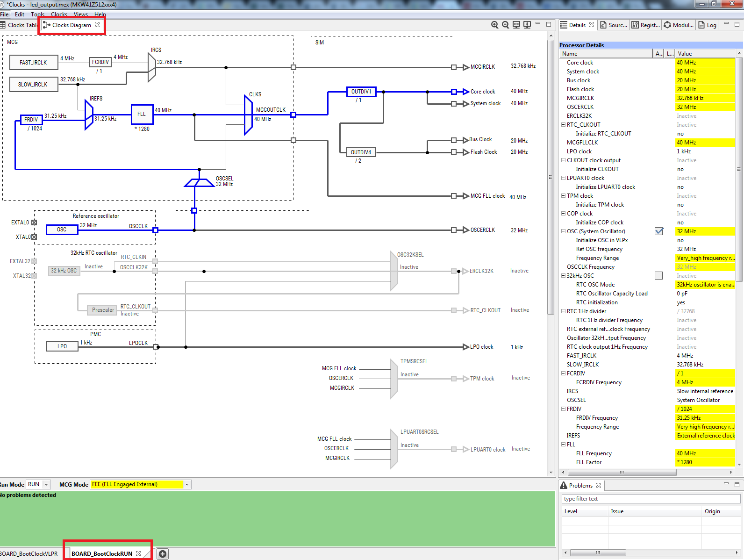Add new clock configuration with plus button
Screen dimensions: 744x560
(x=163, y=554)
